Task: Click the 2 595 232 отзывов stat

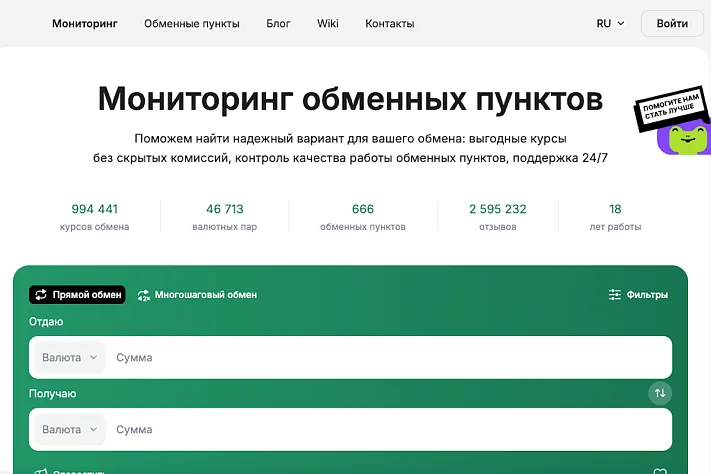Action: 497,217
